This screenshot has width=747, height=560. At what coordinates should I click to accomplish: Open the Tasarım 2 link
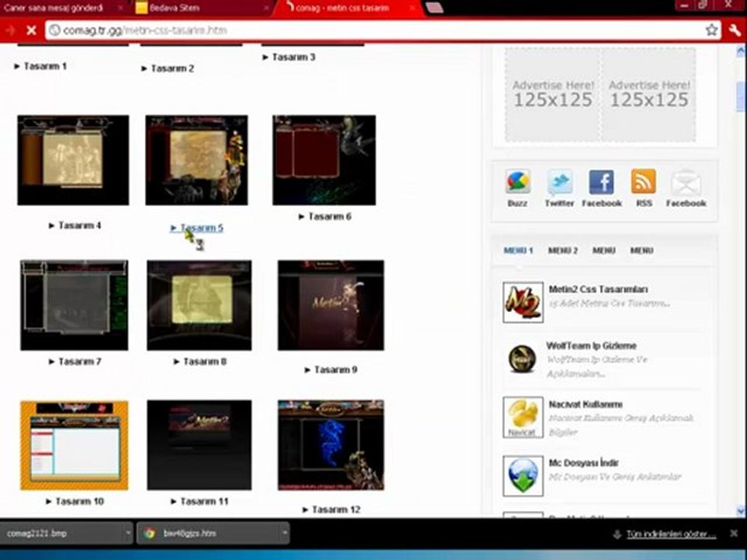tap(168, 68)
